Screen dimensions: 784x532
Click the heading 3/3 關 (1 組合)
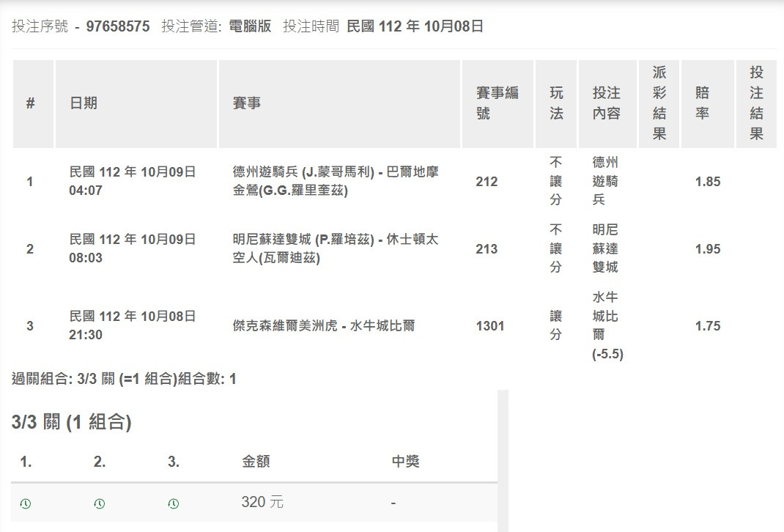(72, 422)
